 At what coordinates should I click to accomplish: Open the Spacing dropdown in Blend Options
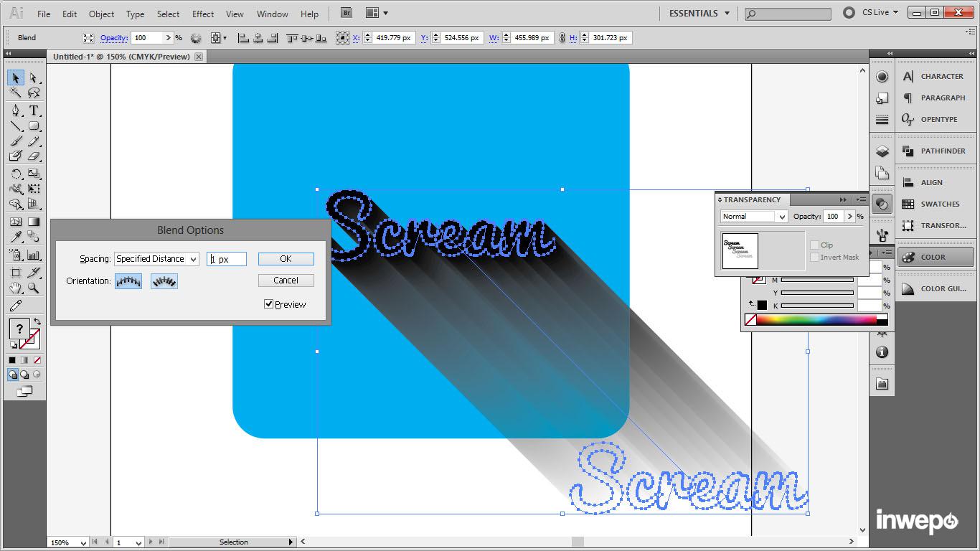click(x=156, y=259)
